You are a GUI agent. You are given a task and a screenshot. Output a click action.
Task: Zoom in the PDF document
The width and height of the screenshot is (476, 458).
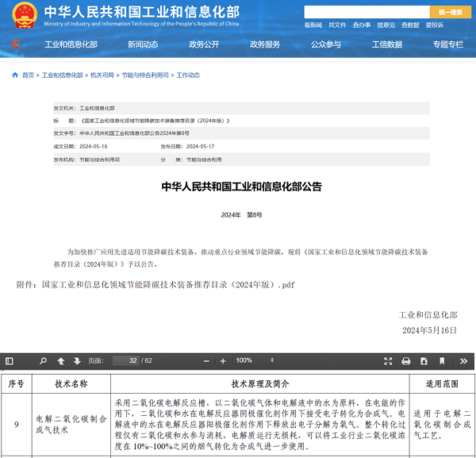pyautogui.click(x=221, y=360)
